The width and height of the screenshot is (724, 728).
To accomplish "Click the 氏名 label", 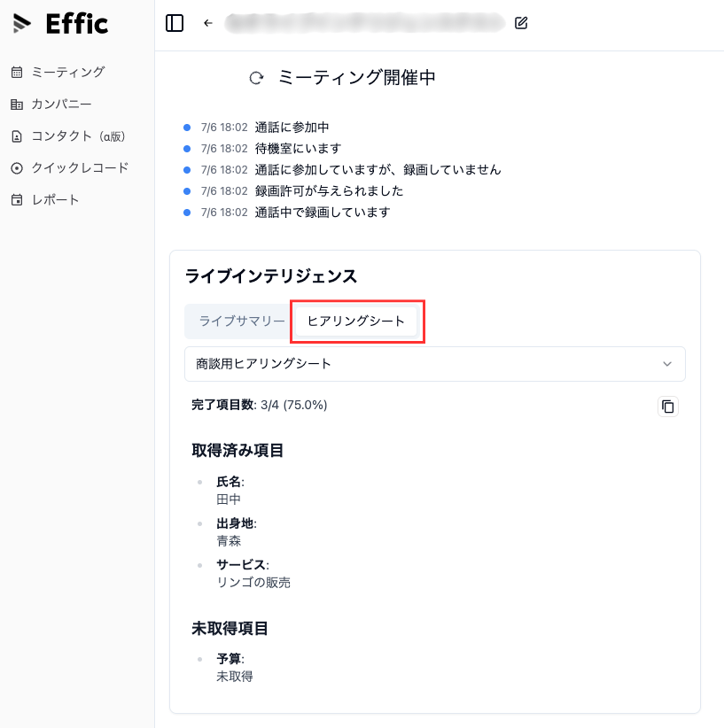I will (230, 482).
